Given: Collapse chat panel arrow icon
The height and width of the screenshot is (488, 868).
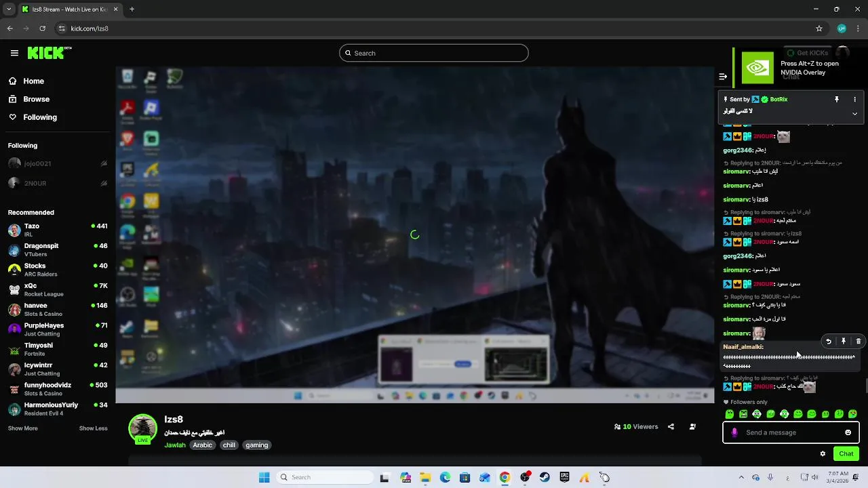Looking at the screenshot, I should (723, 77).
